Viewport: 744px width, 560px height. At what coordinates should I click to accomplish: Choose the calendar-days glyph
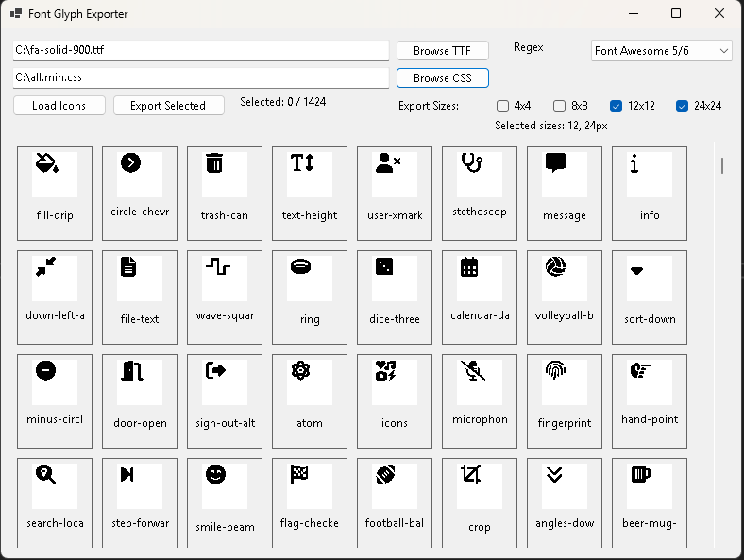(480, 297)
